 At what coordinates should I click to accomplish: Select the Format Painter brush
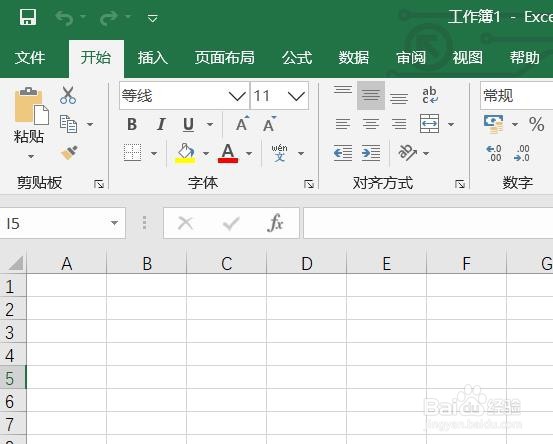(x=69, y=153)
